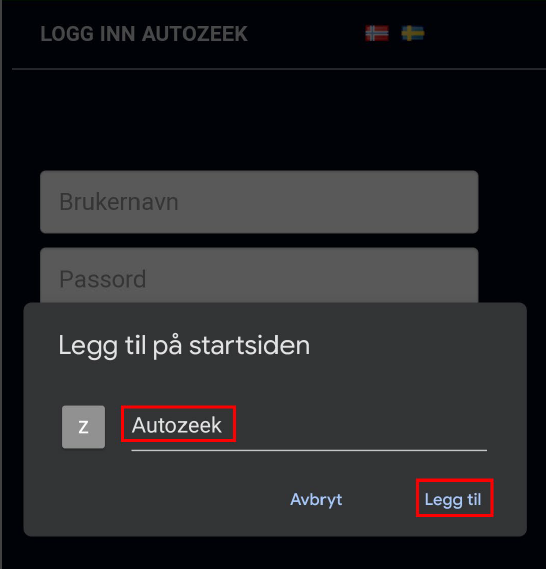546x569 pixels.
Task: Click the Legg til på startsiden heading
Action: (184, 345)
